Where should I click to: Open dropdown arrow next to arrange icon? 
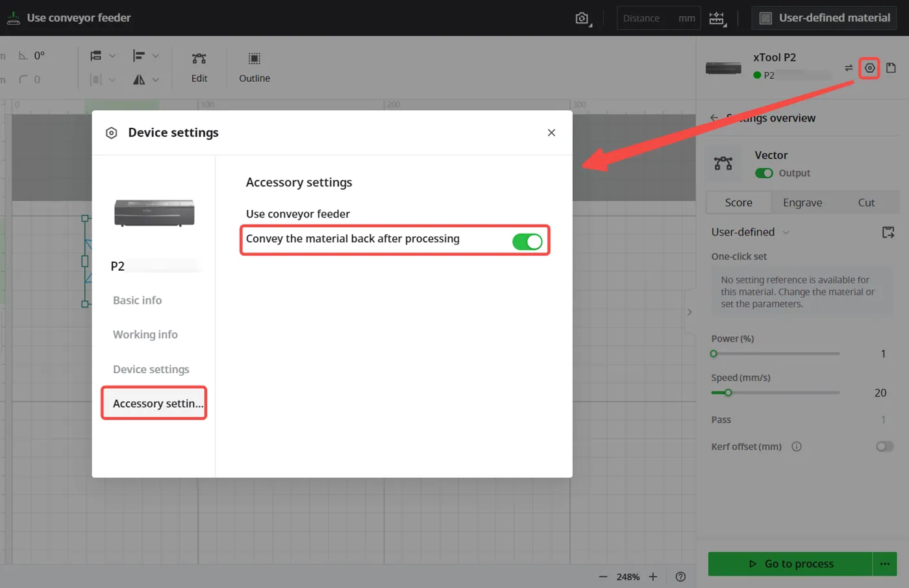[x=112, y=56]
